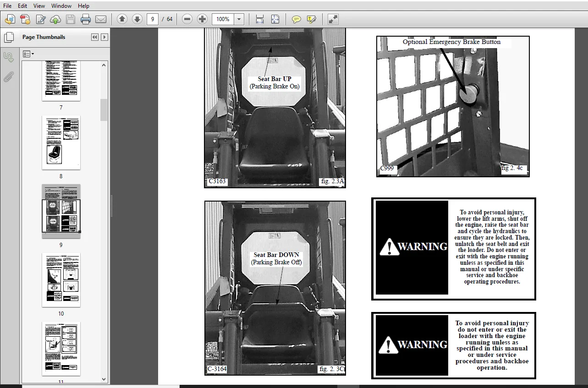
Task: Click the 'Page Thumbnails' panel title
Action: 44,37
